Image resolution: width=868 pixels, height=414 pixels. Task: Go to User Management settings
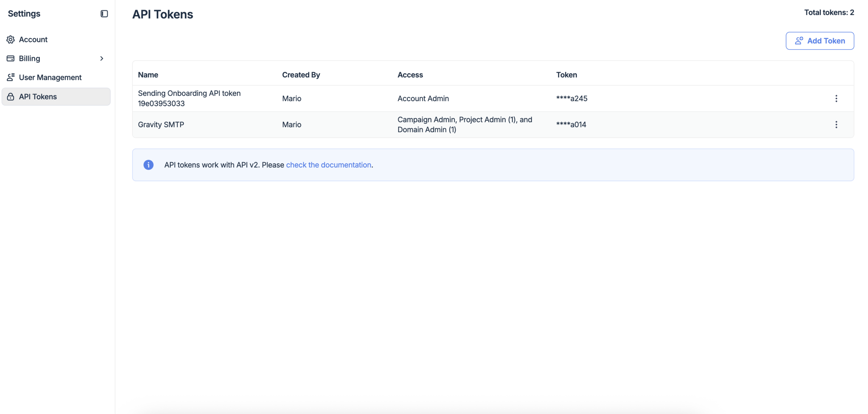point(56,77)
